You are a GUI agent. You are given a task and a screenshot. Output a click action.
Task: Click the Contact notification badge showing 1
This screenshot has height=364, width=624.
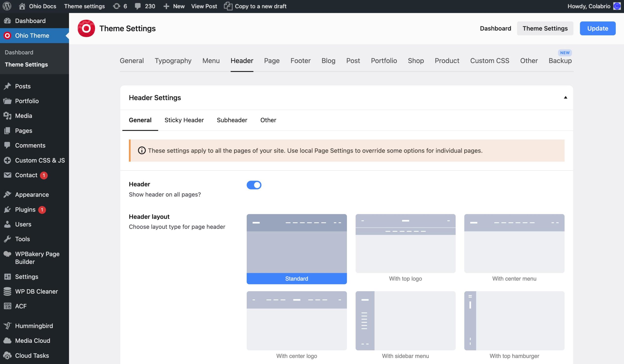pos(44,175)
